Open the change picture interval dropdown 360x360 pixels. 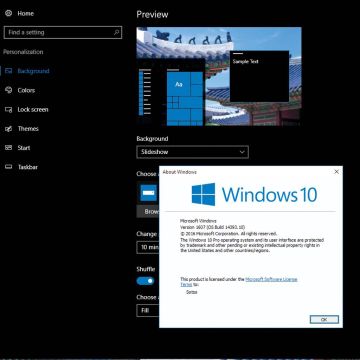148,247
